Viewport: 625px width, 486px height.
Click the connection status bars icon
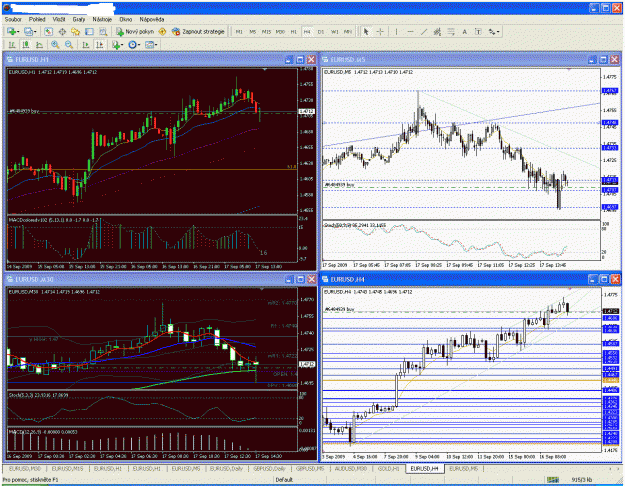[x=552, y=480]
